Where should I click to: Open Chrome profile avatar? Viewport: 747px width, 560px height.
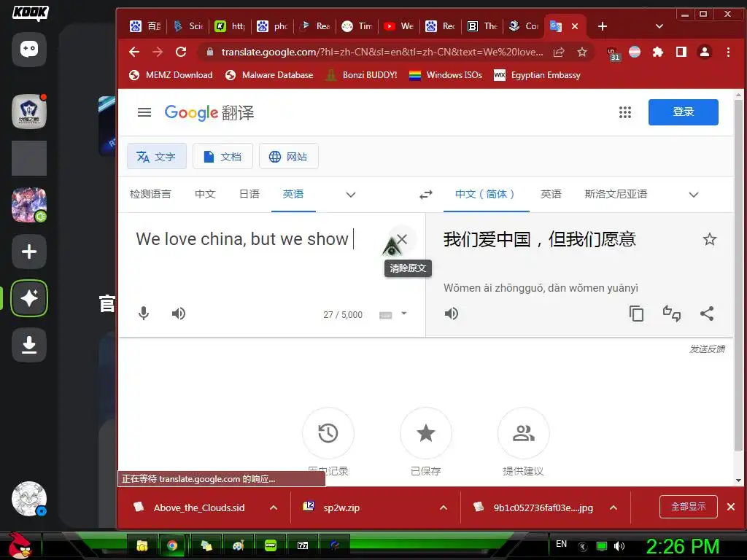click(705, 52)
